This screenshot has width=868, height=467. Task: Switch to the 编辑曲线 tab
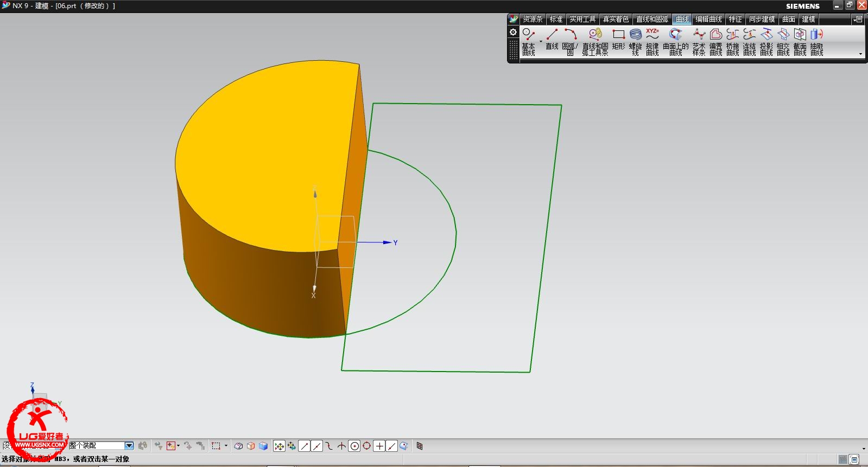709,19
